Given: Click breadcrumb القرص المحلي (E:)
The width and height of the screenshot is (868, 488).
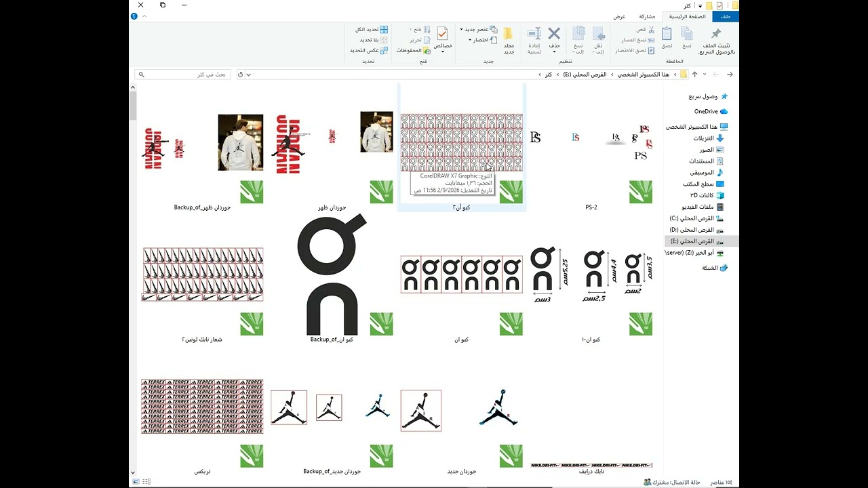Looking at the screenshot, I should (x=585, y=75).
